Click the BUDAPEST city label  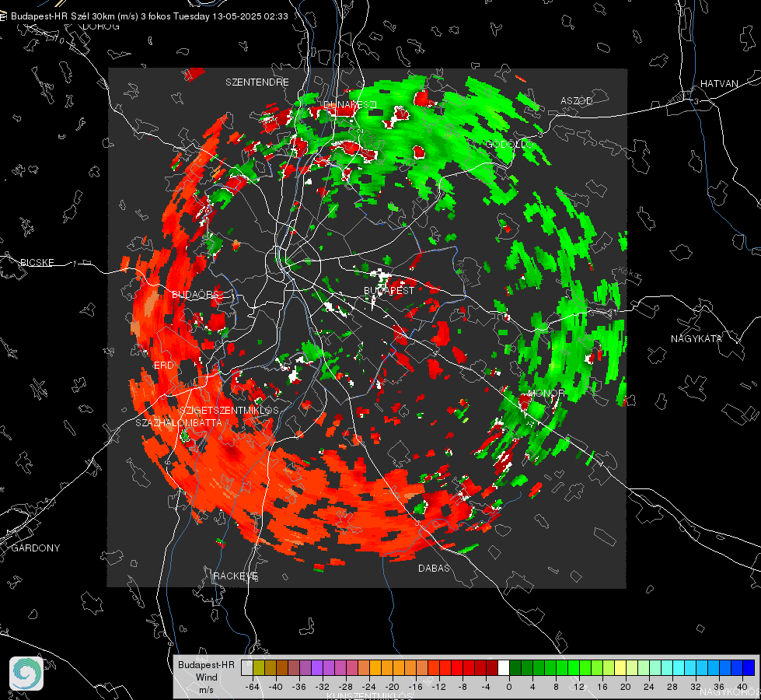[x=389, y=290]
